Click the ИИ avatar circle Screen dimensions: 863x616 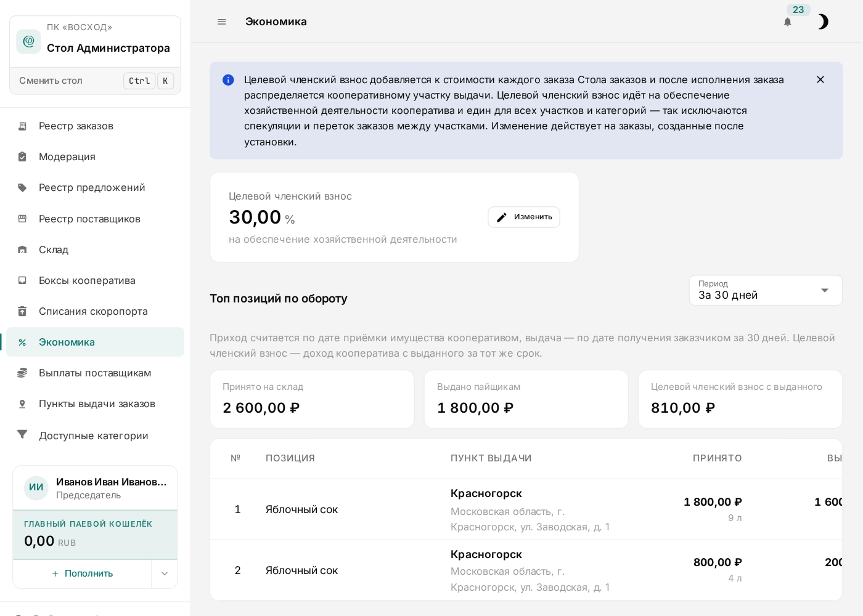(x=36, y=488)
